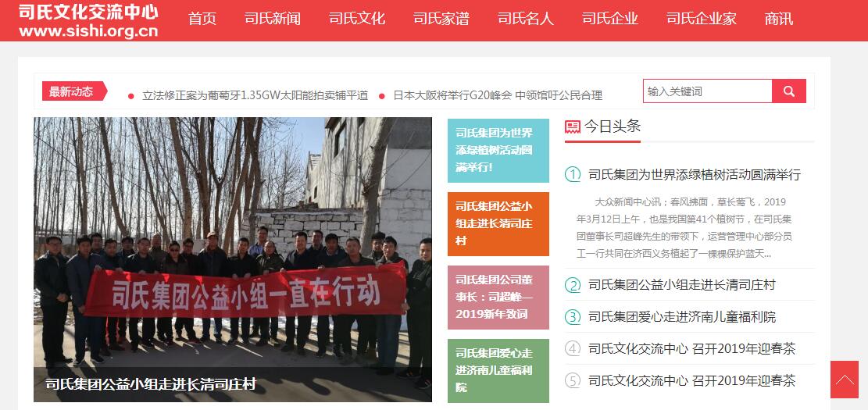Click the circled number 3 headline icon
Screen dimensions: 868x410
(x=573, y=317)
